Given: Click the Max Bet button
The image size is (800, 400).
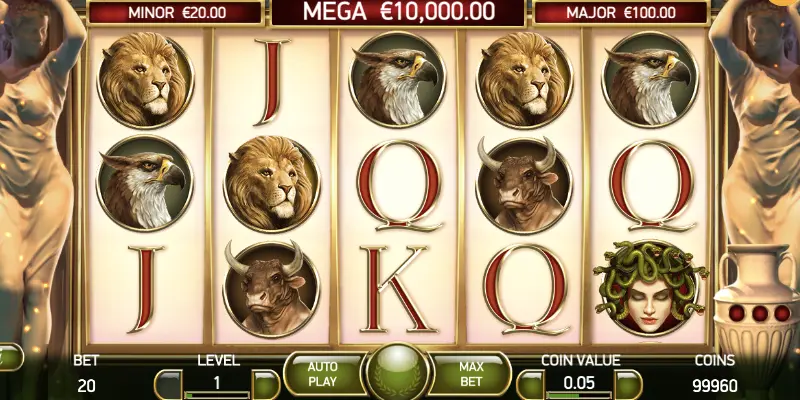Looking at the screenshot, I should 471,374.
